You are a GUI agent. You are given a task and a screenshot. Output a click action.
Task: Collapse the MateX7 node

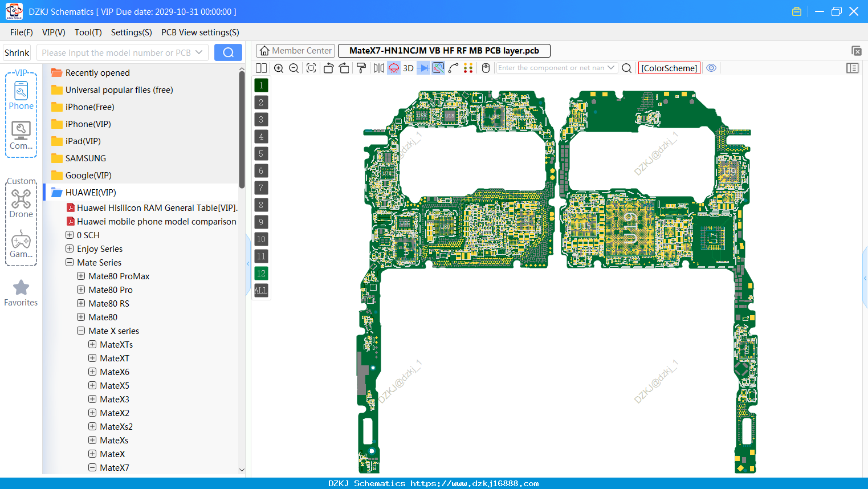[92, 467]
